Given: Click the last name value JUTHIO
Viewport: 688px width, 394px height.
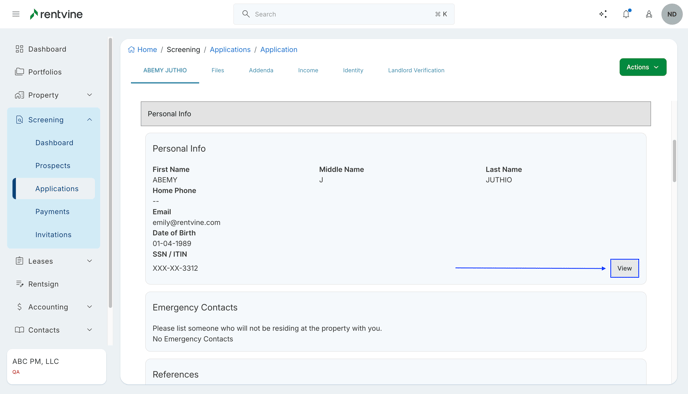Looking at the screenshot, I should point(498,180).
